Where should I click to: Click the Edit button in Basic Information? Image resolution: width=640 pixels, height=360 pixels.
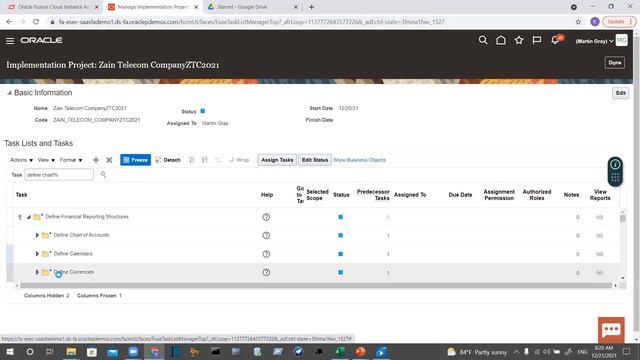(620, 93)
